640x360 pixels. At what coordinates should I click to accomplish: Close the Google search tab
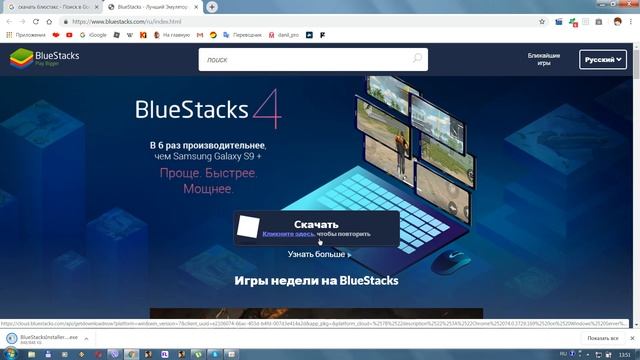tap(97, 7)
